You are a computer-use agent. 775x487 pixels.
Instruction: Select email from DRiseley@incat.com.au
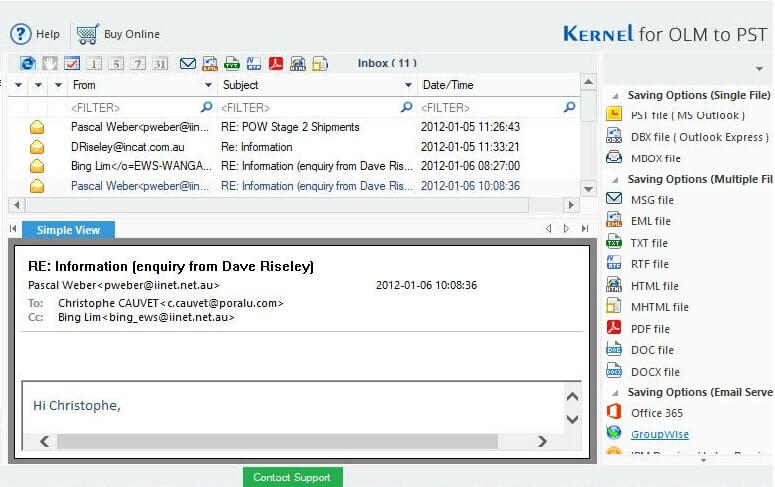point(294,147)
